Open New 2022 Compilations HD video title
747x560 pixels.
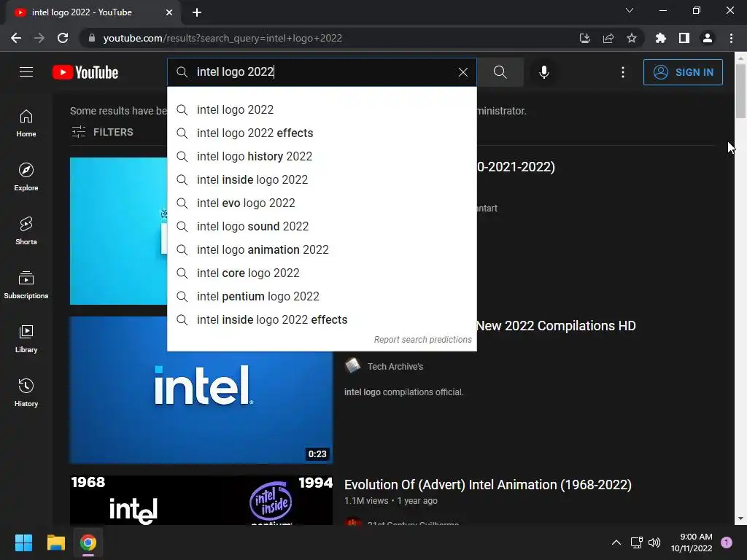(556, 326)
